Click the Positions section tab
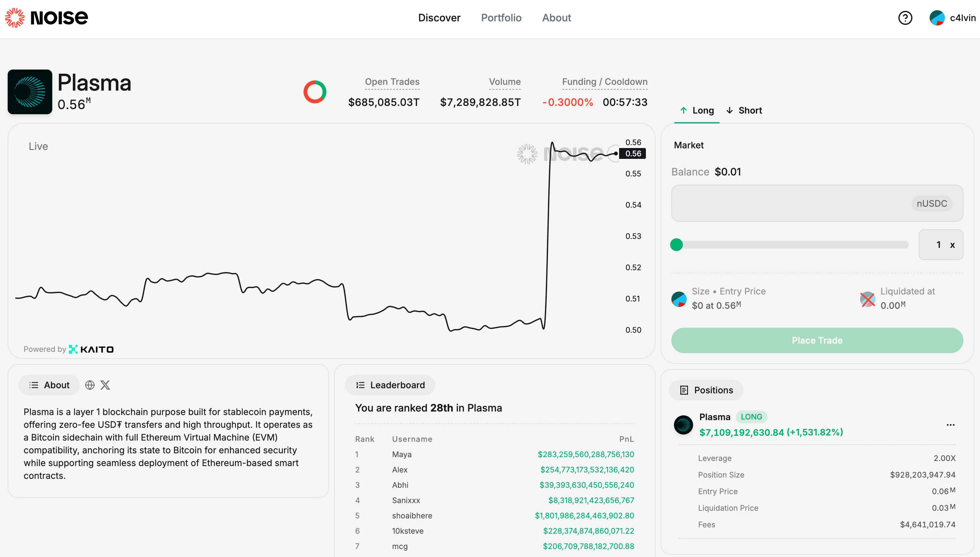 706,390
